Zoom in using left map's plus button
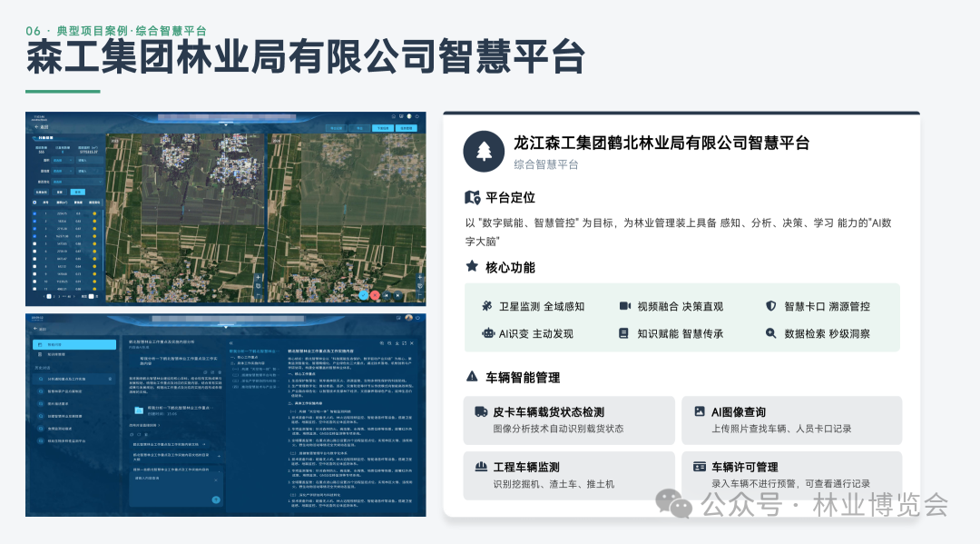This screenshot has width=980, height=544. point(258,278)
